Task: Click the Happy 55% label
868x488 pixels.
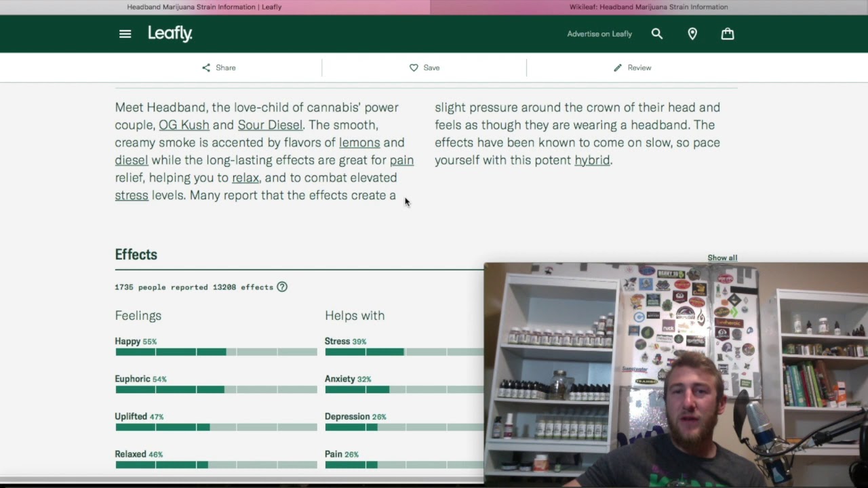Action: click(136, 342)
